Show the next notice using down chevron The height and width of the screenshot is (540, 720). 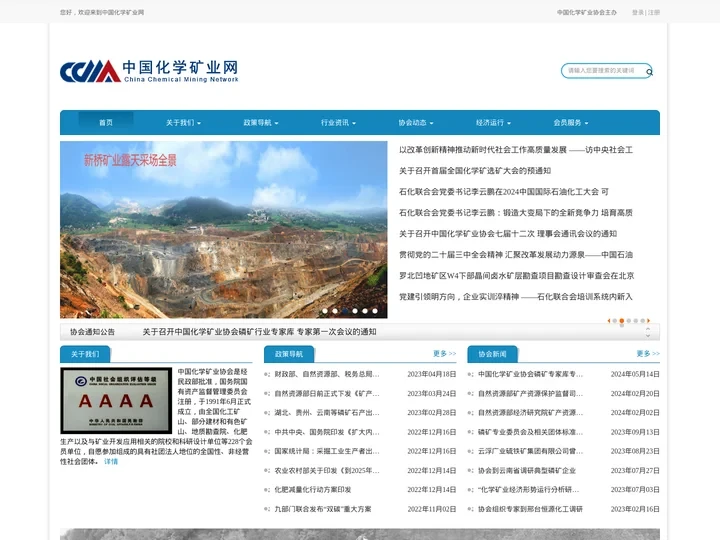[648, 336]
